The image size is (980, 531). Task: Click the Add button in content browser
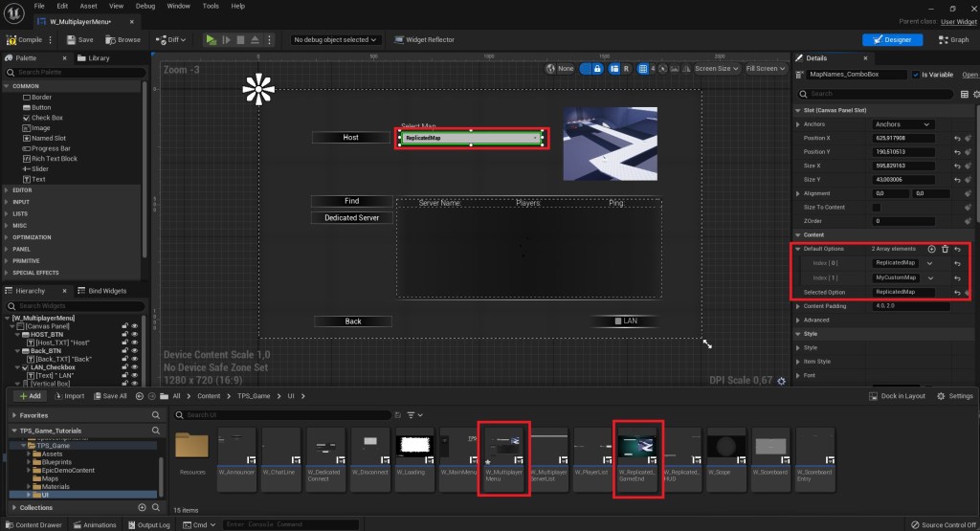coord(30,396)
